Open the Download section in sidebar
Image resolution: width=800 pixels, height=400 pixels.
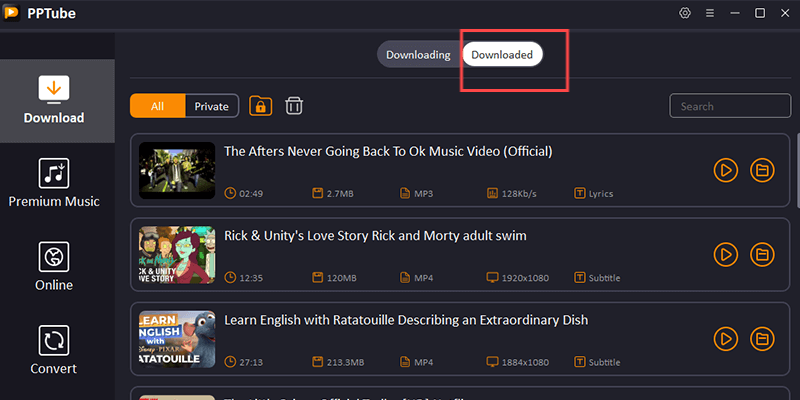[54, 99]
